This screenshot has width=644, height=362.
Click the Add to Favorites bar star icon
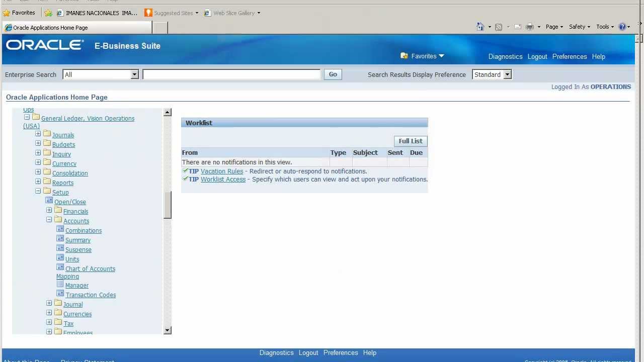click(x=48, y=13)
